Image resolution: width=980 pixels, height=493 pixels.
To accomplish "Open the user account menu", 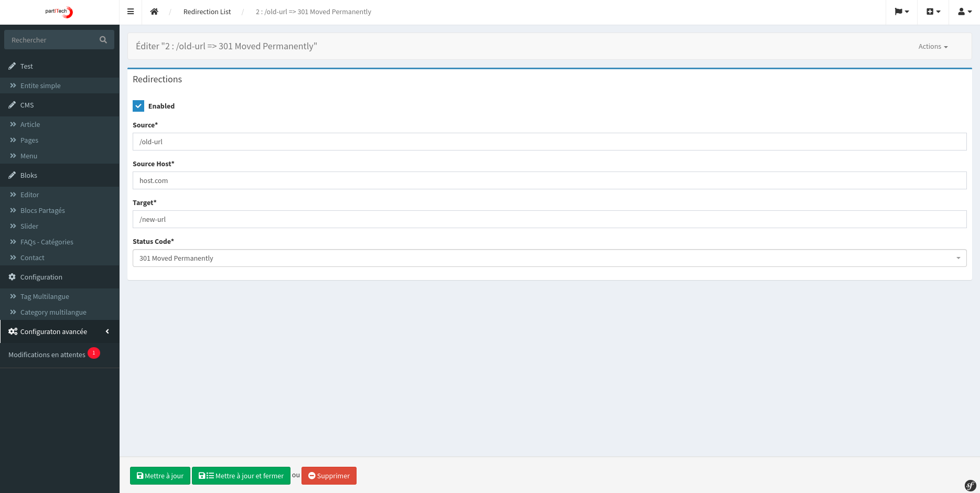I will point(964,11).
